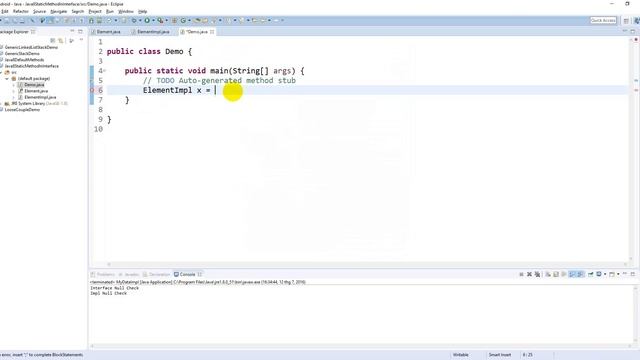Click the Clear Console icon
The image size is (640, 360).
[548, 274]
